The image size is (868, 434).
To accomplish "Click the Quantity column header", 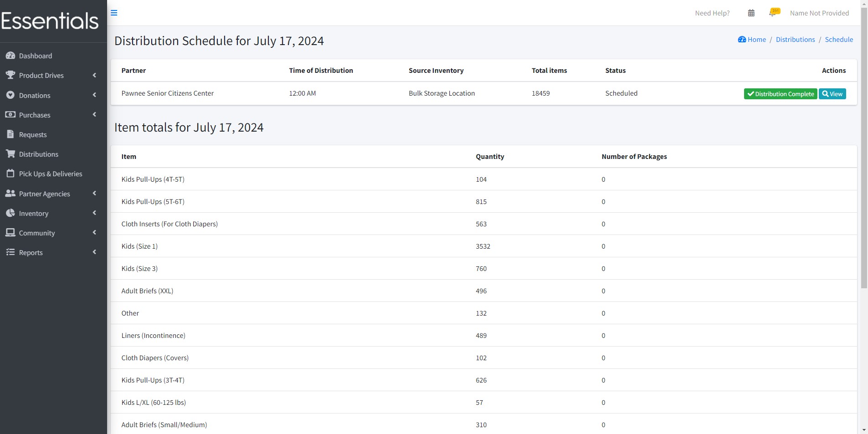I will point(490,157).
